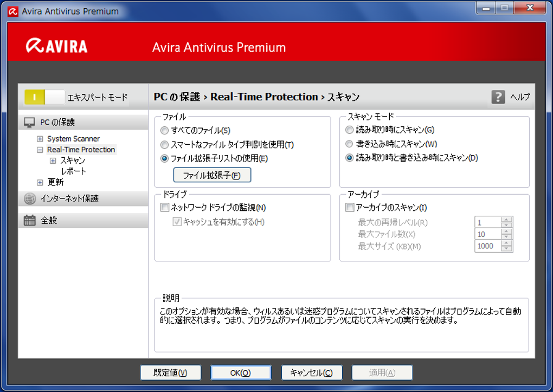This screenshot has width=553, height=392.
Task: Click the 説明 description text
Action: click(340, 316)
